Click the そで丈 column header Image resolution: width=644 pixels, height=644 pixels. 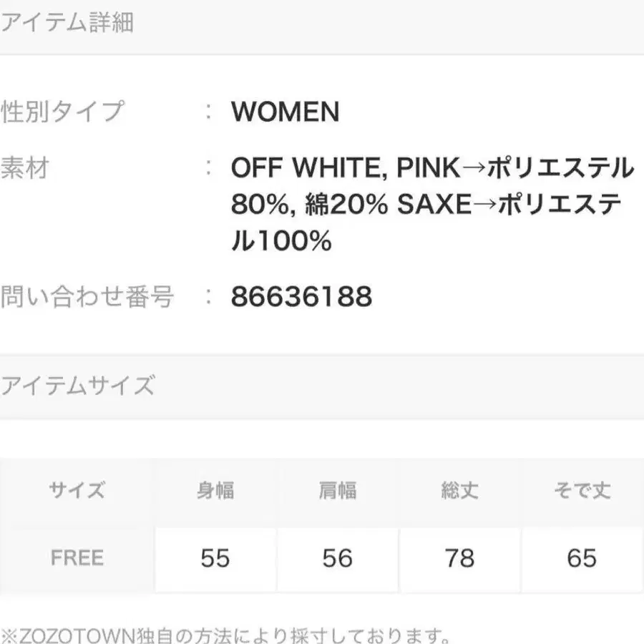pos(582,491)
